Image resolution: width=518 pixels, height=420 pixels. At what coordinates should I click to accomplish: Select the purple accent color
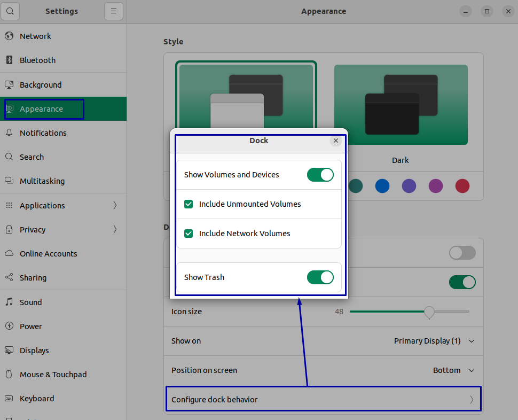tap(409, 186)
